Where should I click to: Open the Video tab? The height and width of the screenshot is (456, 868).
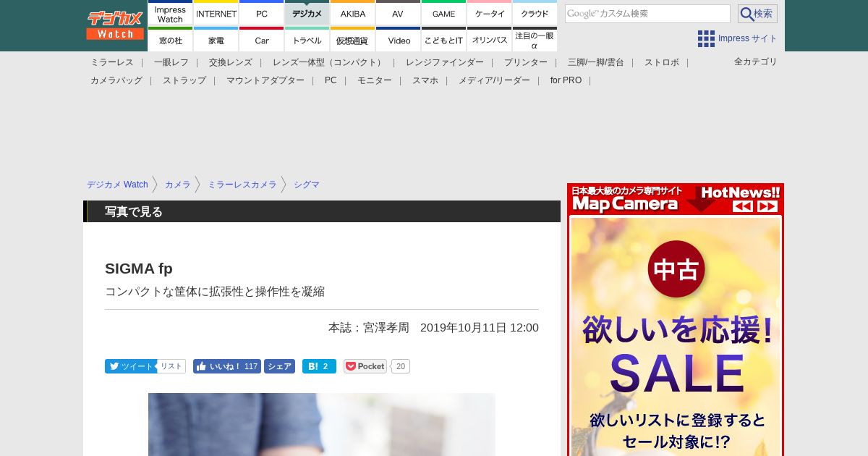(x=399, y=40)
